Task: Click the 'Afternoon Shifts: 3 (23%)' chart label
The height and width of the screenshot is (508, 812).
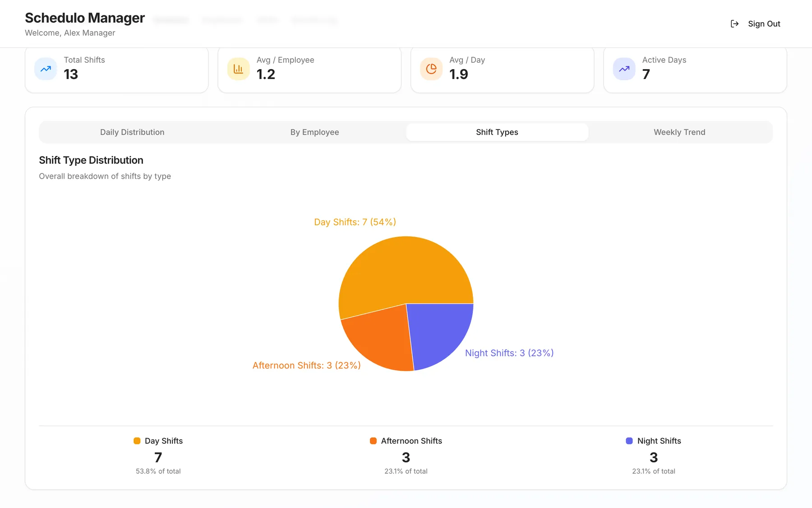Action: (x=307, y=365)
